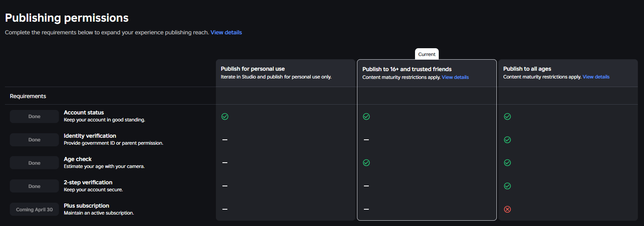Click the Plus subscription requirement title
The width and height of the screenshot is (644, 226).
pyautogui.click(x=86, y=206)
